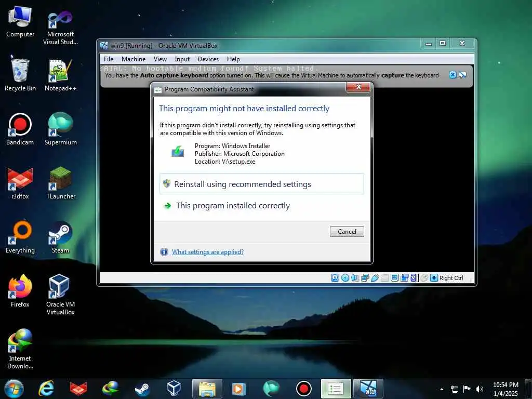Open the Input menu in VirtualBox
The image size is (532, 399).
point(182,59)
